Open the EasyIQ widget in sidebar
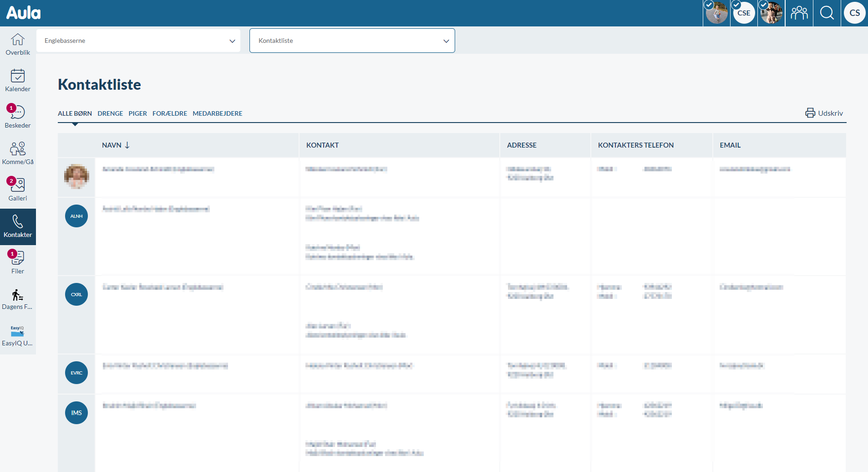Screen dimensions: 868x472 click(x=18, y=336)
